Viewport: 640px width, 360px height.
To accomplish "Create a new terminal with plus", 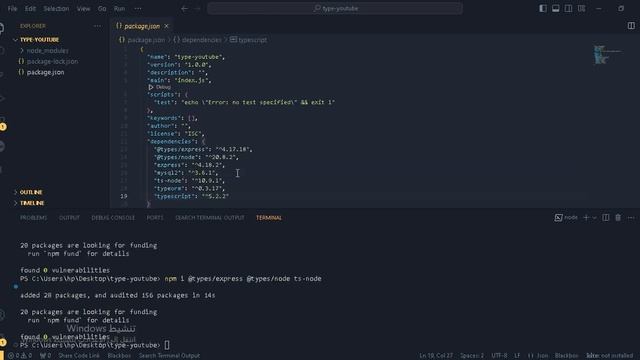I will click(x=586, y=218).
